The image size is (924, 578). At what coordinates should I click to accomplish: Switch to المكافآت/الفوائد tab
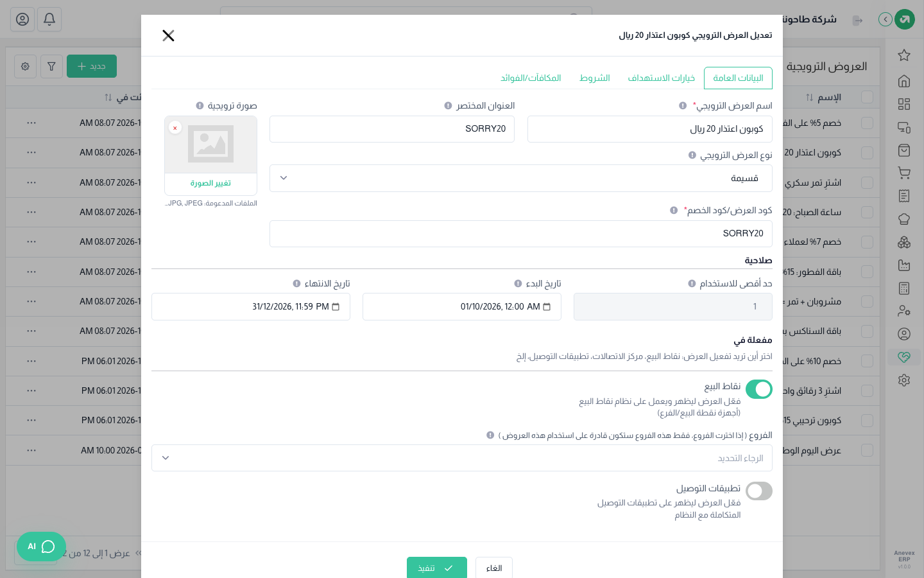point(531,78)
